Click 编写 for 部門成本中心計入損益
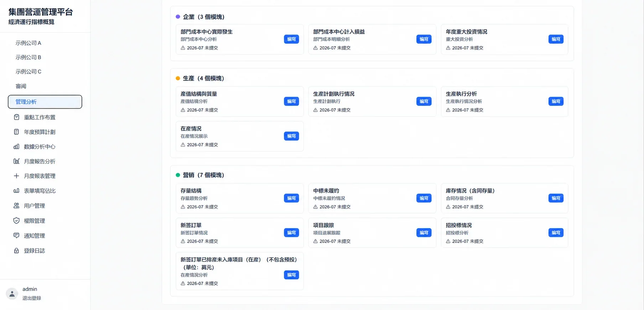This screenshot has width=644, height=310. click(x=424, y=39)
